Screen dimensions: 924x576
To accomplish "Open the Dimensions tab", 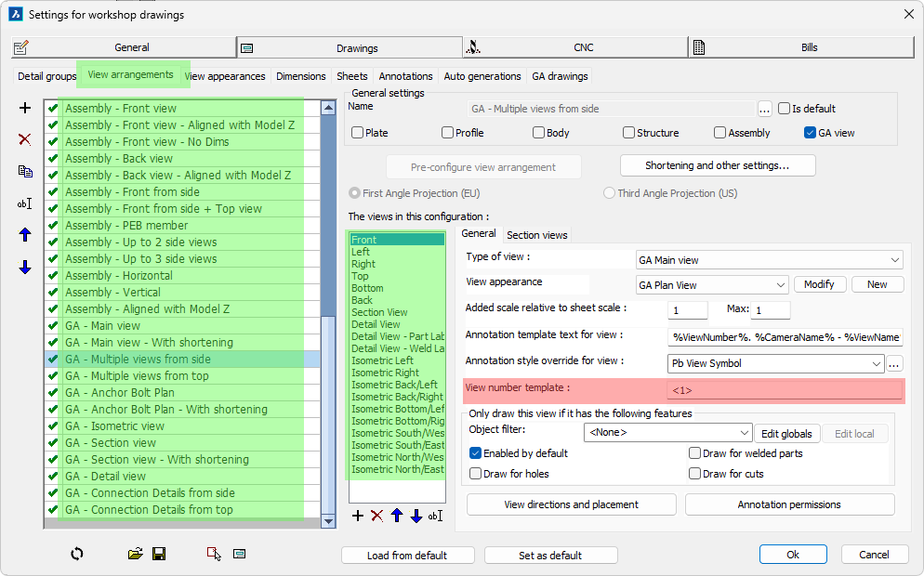I will [301, 76].
